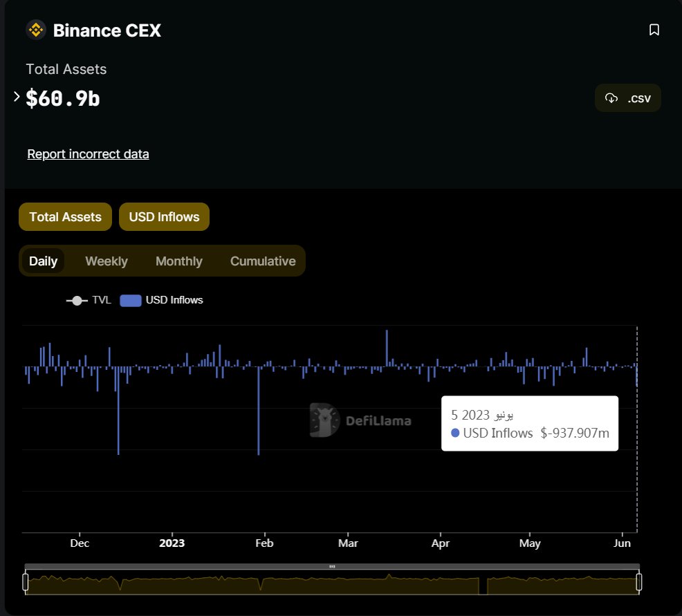Click the tall mid-March inflow bar

tap(387, 348)
